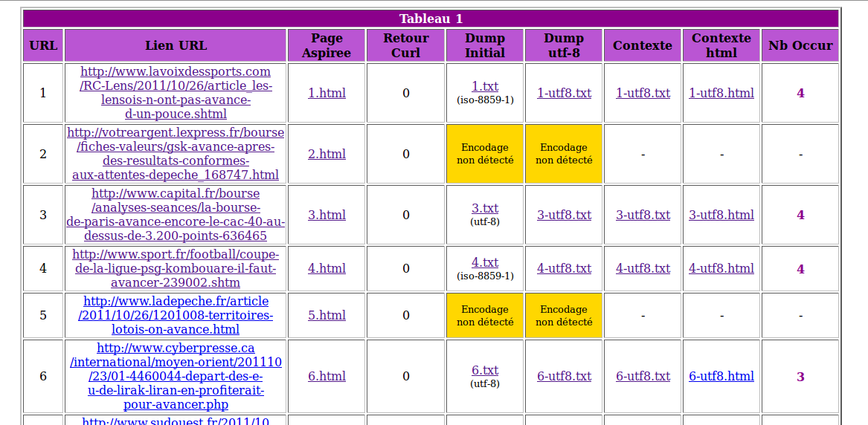This screenshot has width=868, height=425.
Task: Open aspirated page 3.html
Action: (x=327, y=215)
